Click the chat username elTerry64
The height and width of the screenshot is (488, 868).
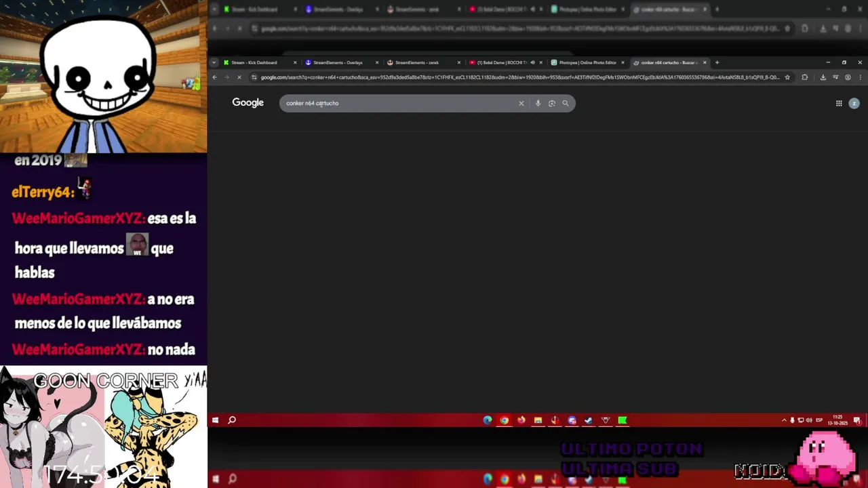[43, 192]
